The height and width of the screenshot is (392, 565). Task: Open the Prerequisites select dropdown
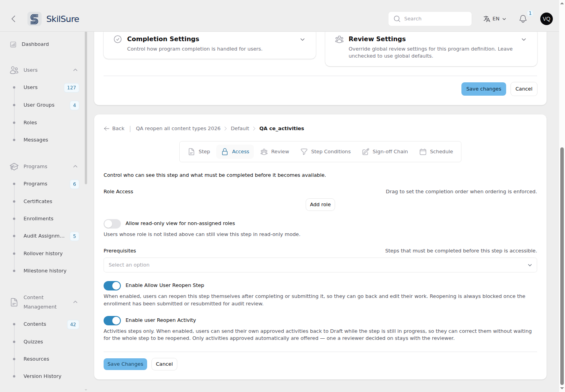[320, 265]
